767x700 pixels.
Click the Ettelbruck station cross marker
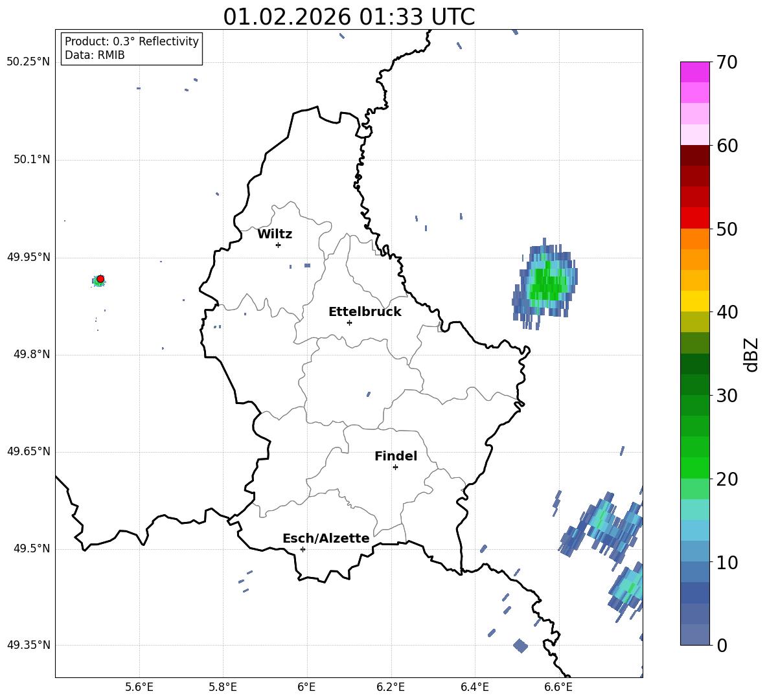[x=349, y=322]
